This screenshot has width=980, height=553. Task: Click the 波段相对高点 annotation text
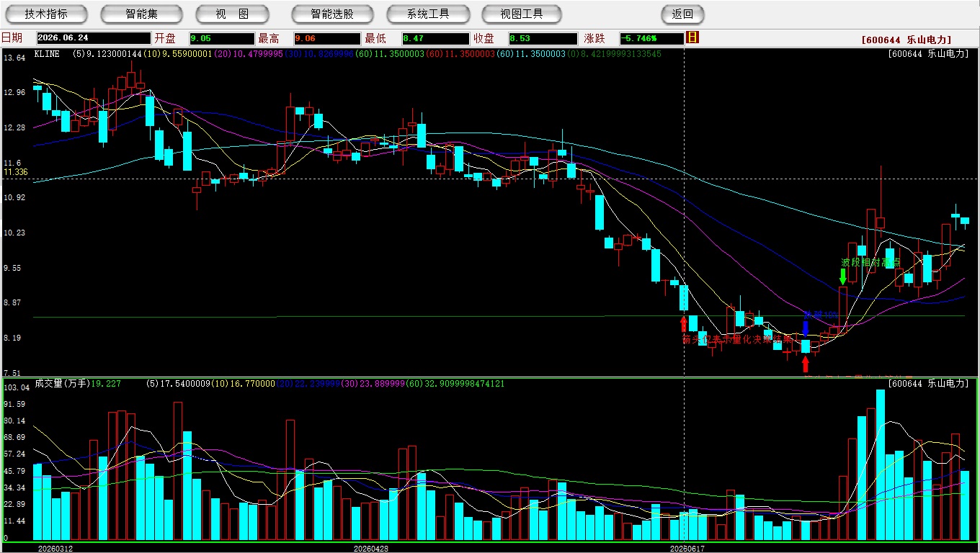[x=871, y=263]
